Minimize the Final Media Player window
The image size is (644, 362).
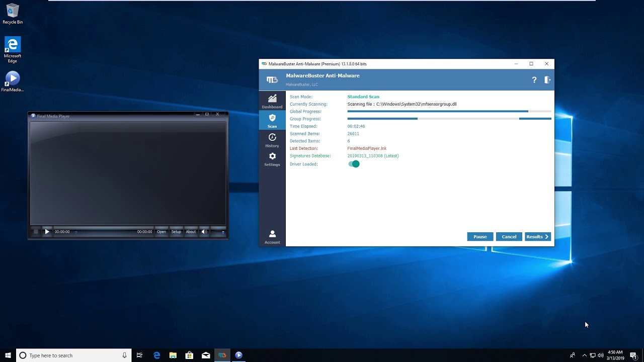tap(198, 115)
